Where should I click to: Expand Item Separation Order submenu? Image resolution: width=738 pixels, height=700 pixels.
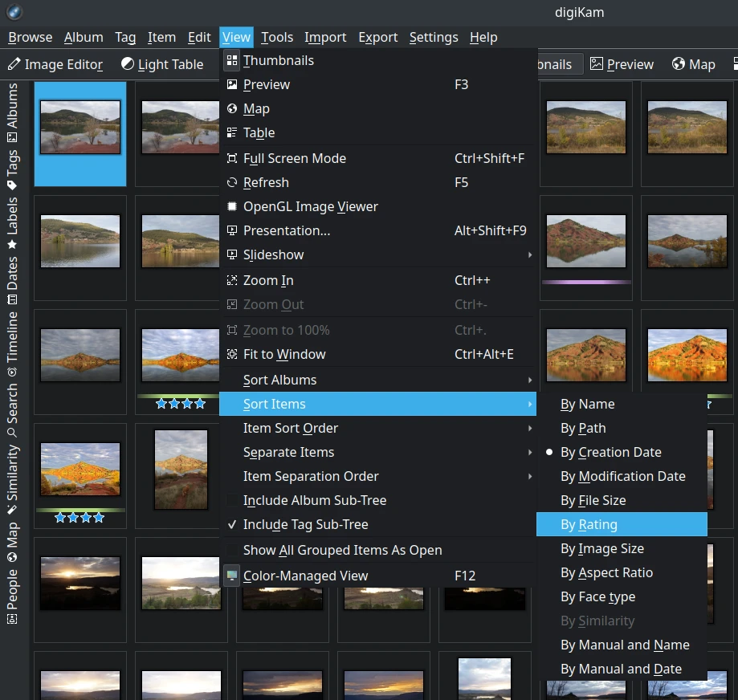377,476
